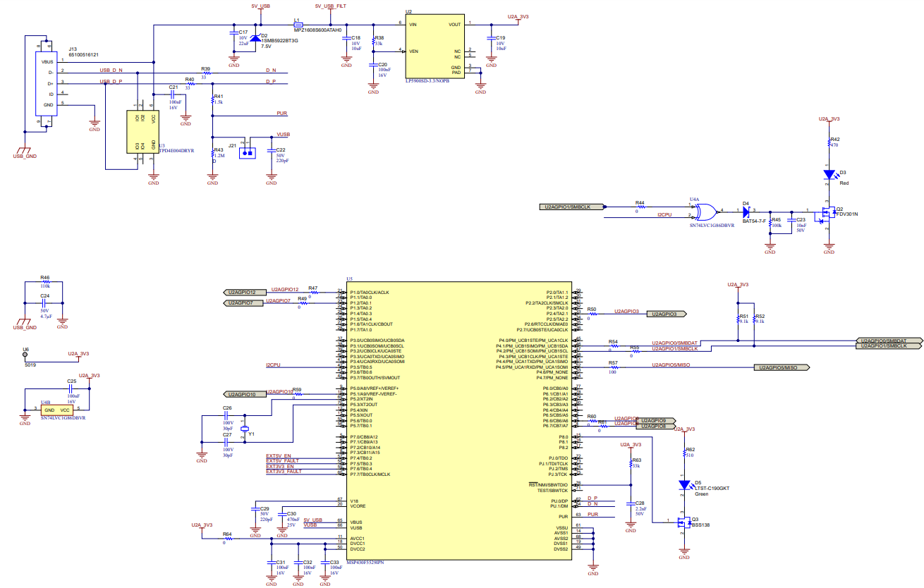Click the U2AGPIO5/MISO net flag
Viewport: 924px width, 588px height.
[783, 367]
